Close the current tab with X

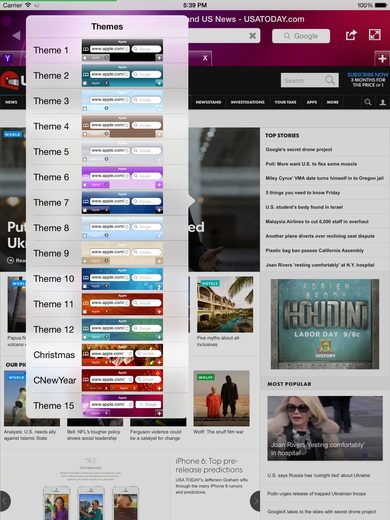tap(205, 58)
